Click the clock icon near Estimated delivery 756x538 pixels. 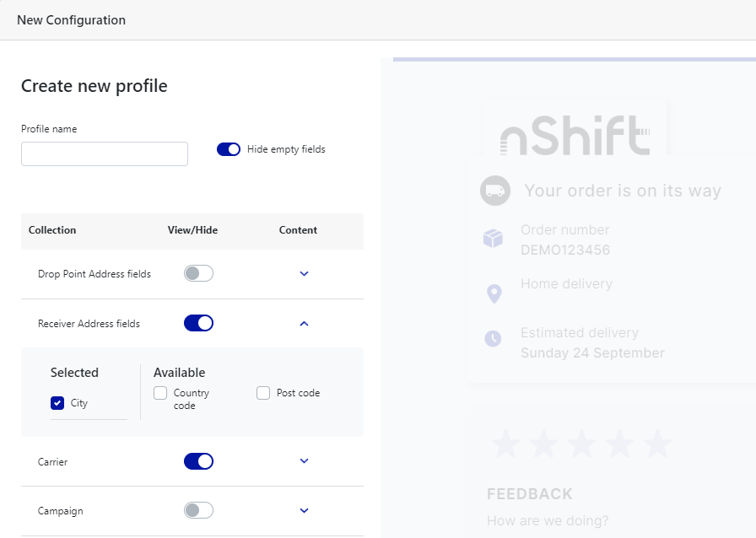tap(493, 339)
